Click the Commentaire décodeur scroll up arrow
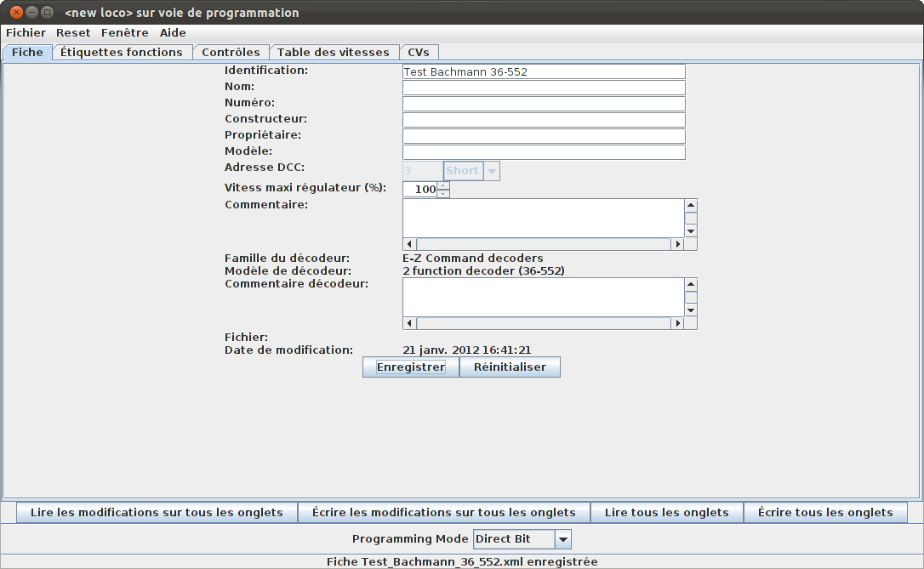The image size is (924, 569). point(691,284)
